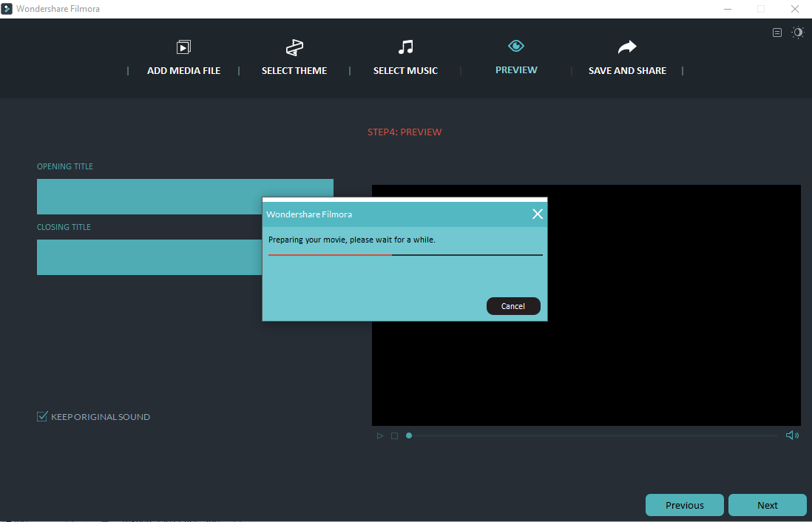Click the Opening Title input field
The height and width of the screenshot is (522, 812).
coord(185,197)
